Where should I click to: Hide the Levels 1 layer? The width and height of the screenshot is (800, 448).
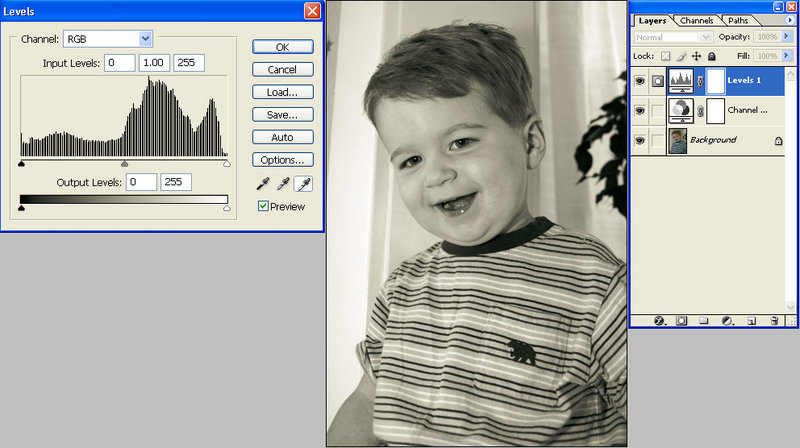point(639,81)
